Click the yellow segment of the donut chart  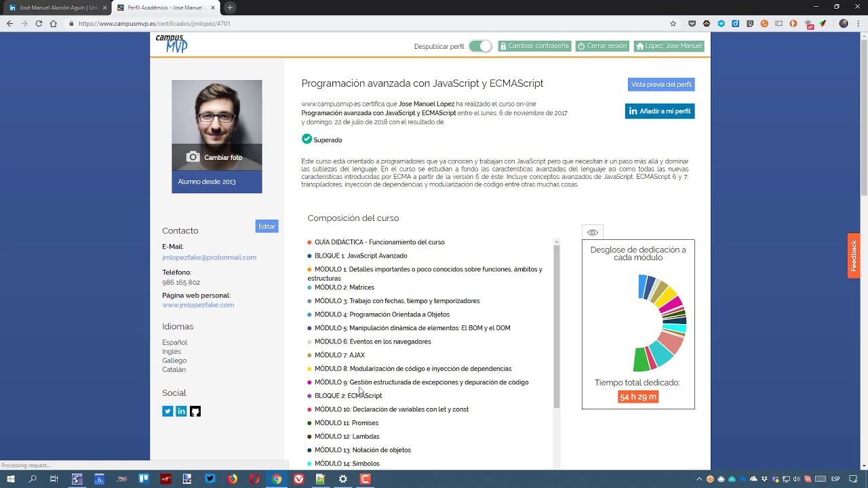(668, 296)
